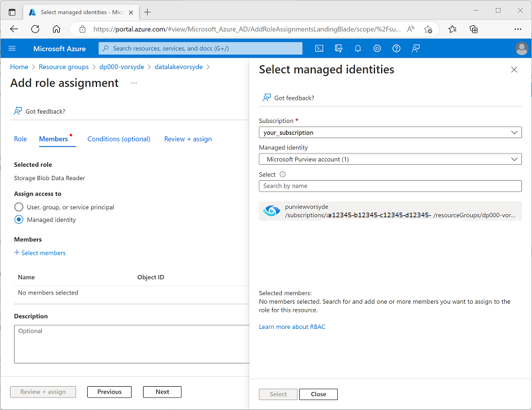
Task: Select the purviewvorsyde Purview account result
Action: (390, 211)
